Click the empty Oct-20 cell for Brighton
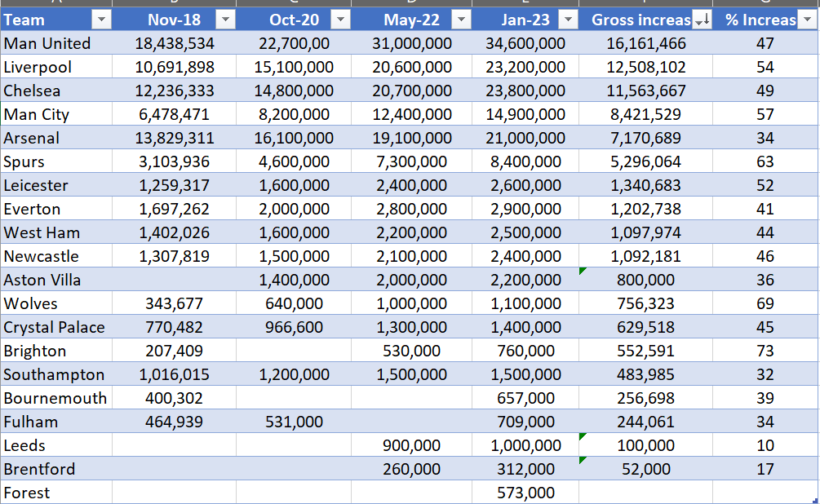The image size is (820, 504). (x=294, y=351)
